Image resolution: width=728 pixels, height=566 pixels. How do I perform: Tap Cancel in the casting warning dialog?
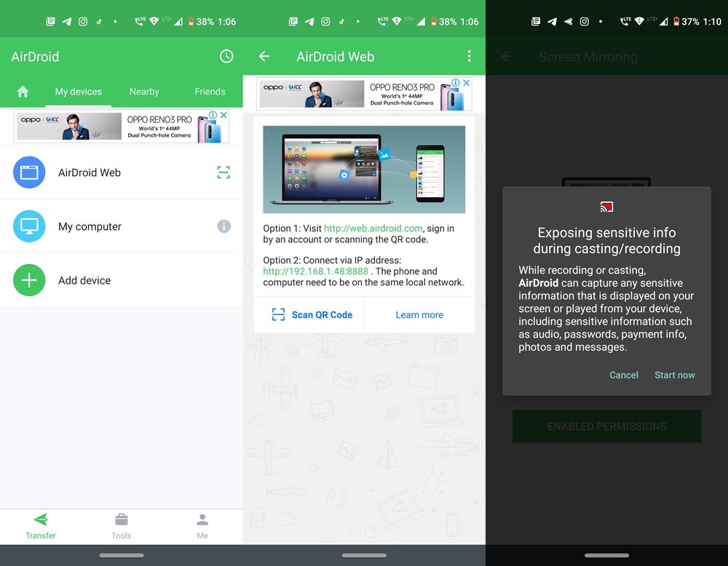point(624,375)
